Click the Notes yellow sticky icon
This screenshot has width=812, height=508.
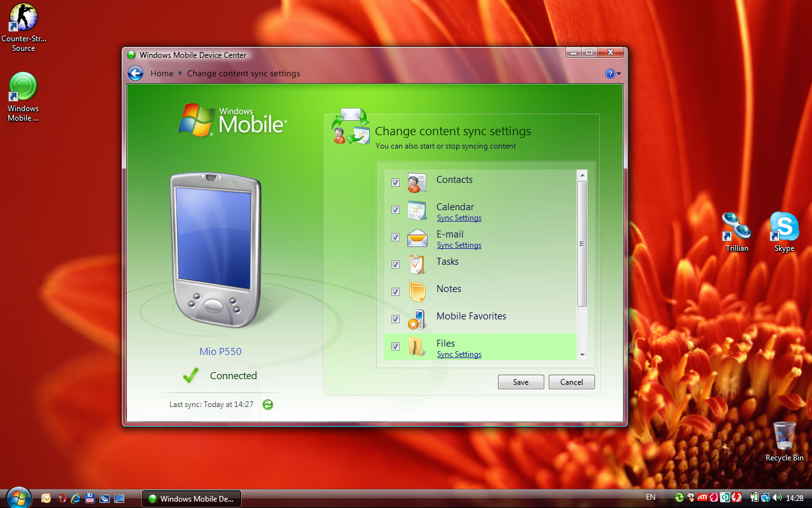click(417, 292)
